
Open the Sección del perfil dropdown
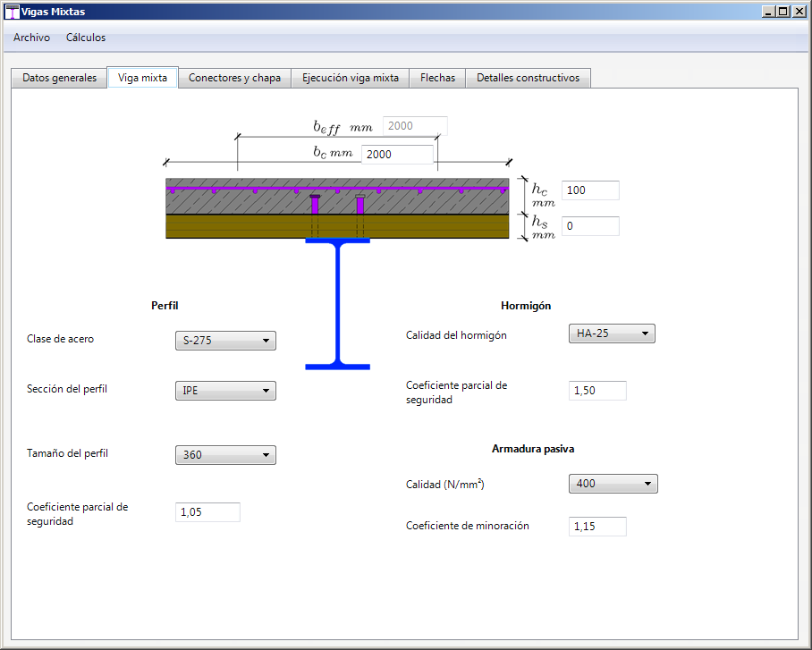point(225,391)
